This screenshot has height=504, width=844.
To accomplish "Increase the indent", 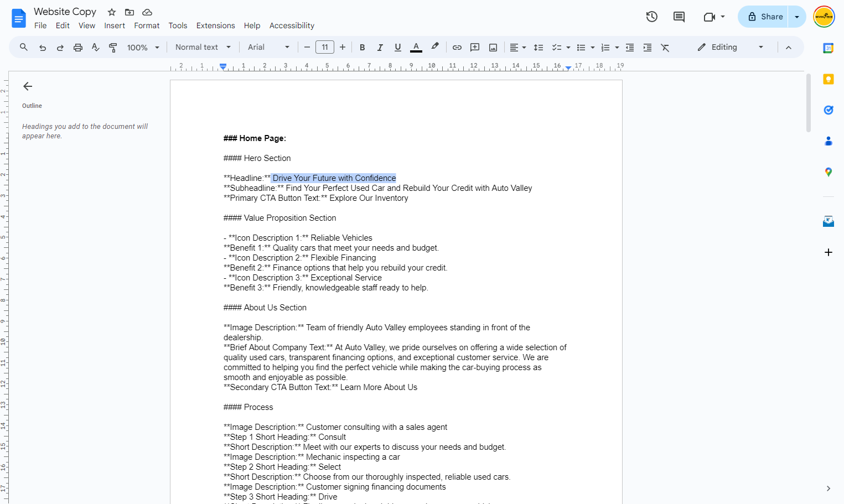I will 648,48.
